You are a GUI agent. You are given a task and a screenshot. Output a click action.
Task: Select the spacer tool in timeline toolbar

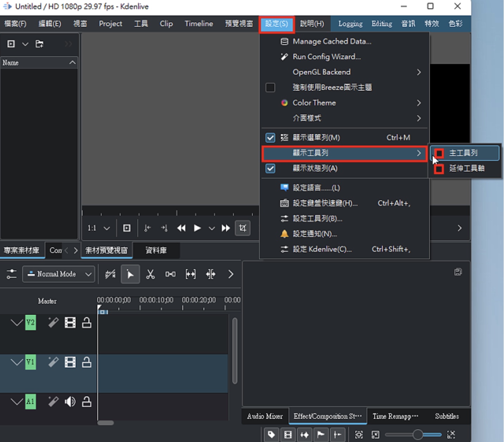(x=170, y=274)
